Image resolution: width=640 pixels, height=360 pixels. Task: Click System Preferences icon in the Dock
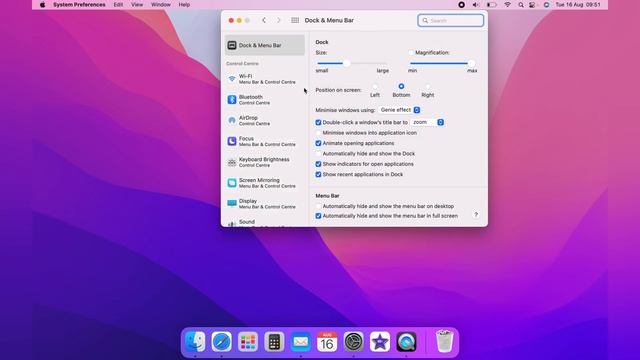[353, 342]
